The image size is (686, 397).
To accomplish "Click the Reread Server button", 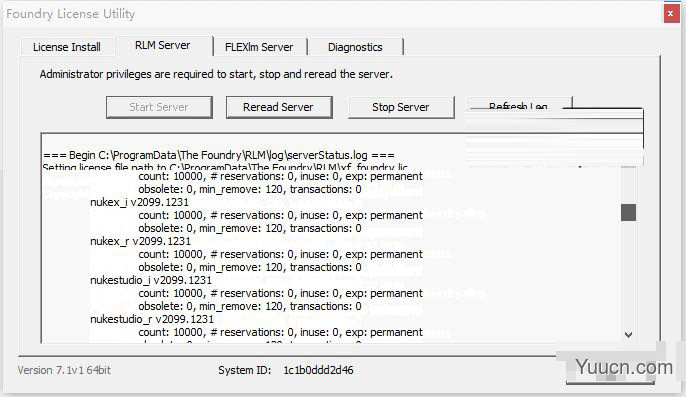I will pyautogui.click(x=279, y=107).
